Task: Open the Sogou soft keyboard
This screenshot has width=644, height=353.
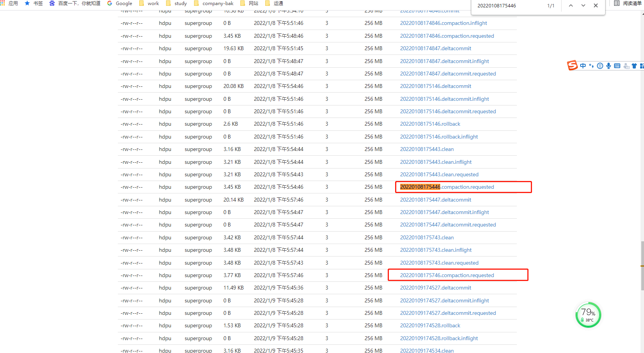Action: tap(617, 66)
